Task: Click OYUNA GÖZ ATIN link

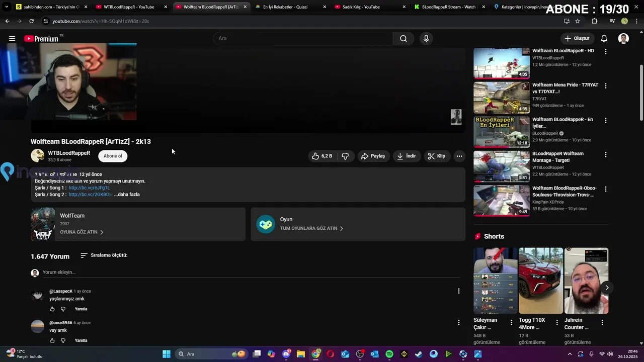Action: tap(82, 232)
